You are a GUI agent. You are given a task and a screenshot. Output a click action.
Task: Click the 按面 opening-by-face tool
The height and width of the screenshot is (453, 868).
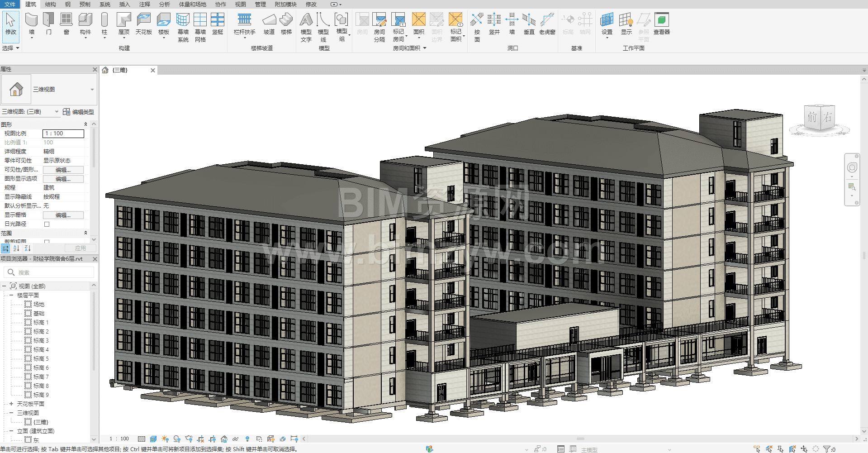pos(477,27)
